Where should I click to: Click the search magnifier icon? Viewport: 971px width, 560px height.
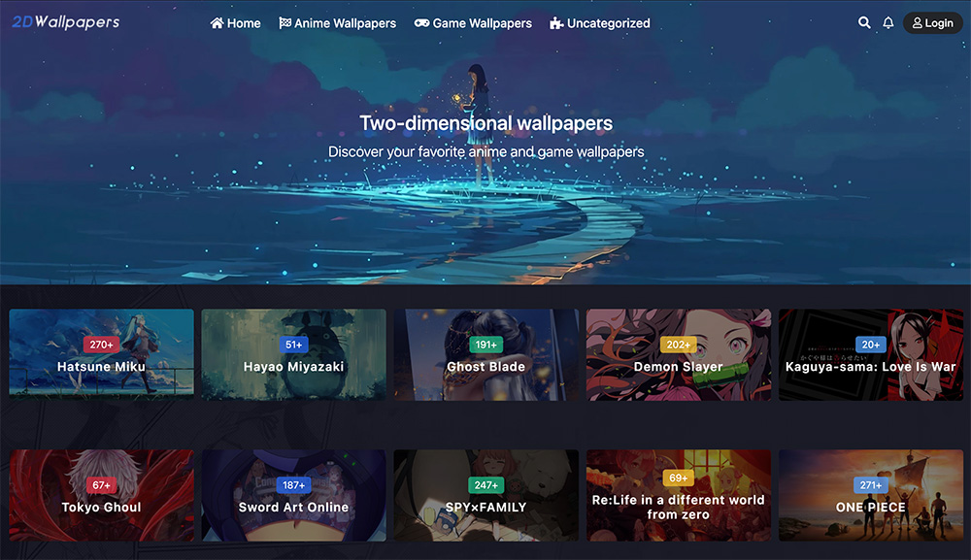tap(864, 23)
